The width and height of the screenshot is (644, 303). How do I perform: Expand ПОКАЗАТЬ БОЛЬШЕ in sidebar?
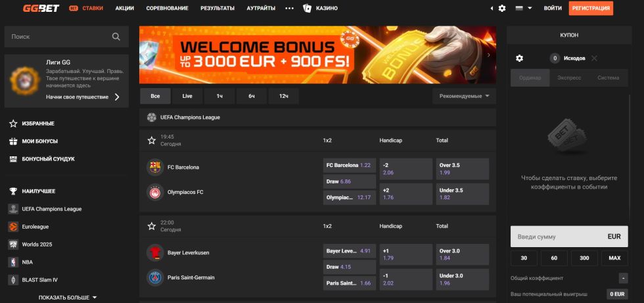point(67,298)
